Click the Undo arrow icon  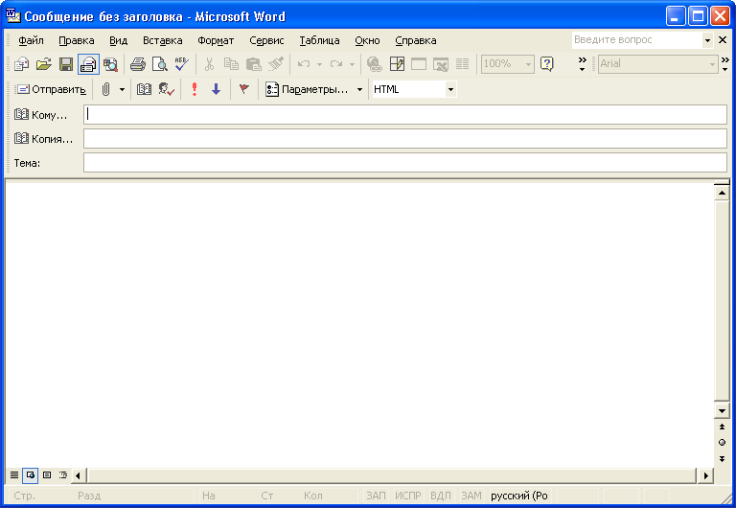click(x=304, y=64)
